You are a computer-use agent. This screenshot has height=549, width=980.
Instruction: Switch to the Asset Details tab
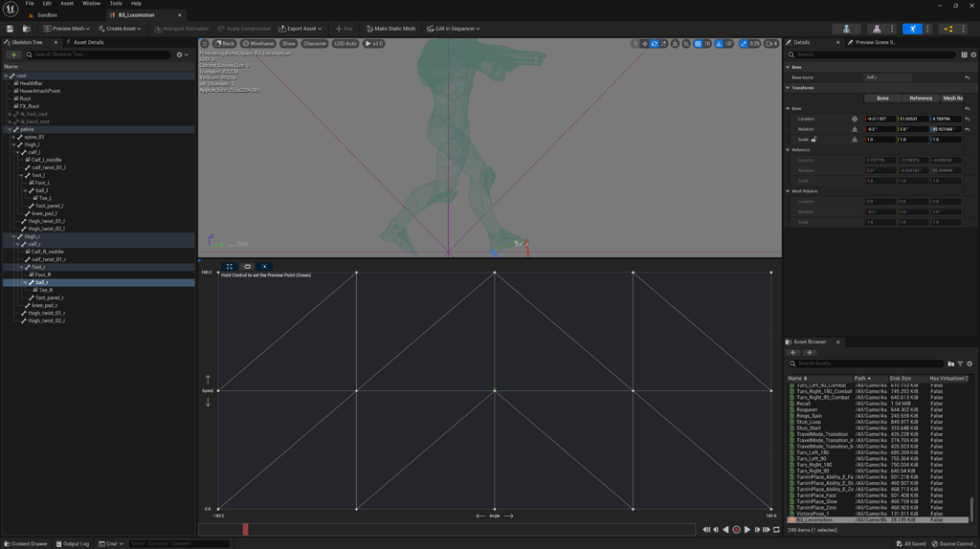[x=88, y=42]
